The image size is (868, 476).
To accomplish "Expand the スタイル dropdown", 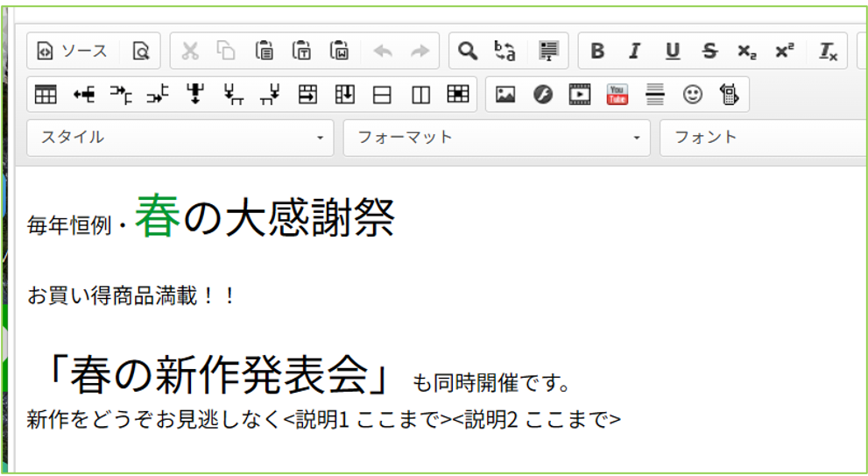I will (x=180, y=138).
